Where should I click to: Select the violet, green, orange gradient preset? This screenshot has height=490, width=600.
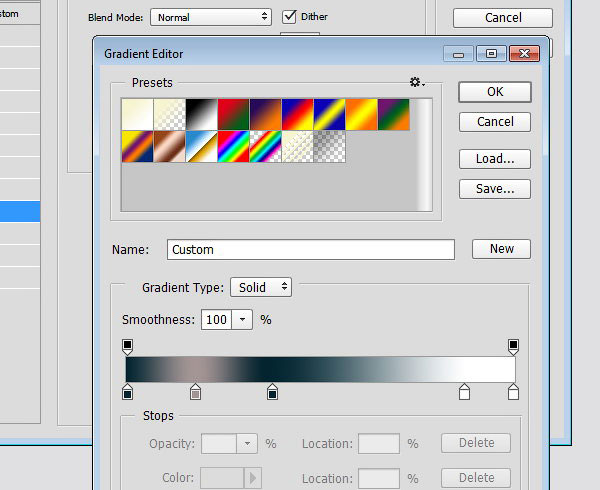pos(393,114)
